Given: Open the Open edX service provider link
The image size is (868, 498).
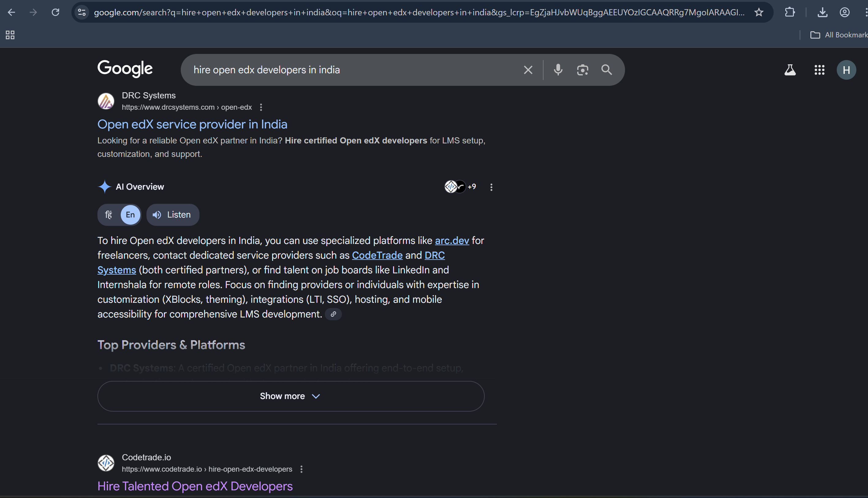Looking at the screenshot, I should point(192,124).
